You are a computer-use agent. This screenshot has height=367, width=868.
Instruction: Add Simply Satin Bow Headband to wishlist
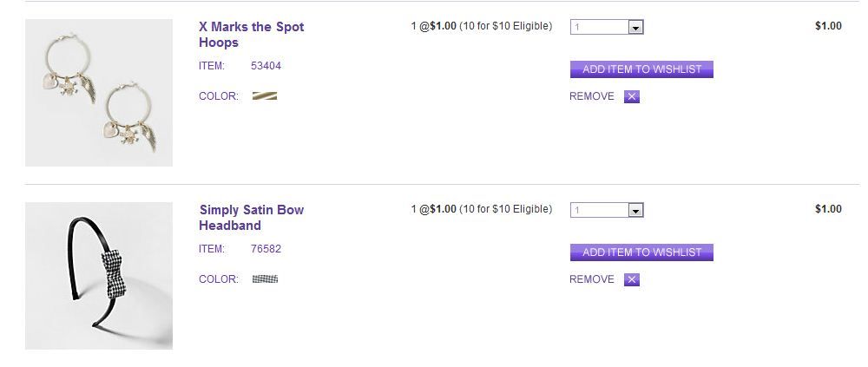tap(641, 252)
